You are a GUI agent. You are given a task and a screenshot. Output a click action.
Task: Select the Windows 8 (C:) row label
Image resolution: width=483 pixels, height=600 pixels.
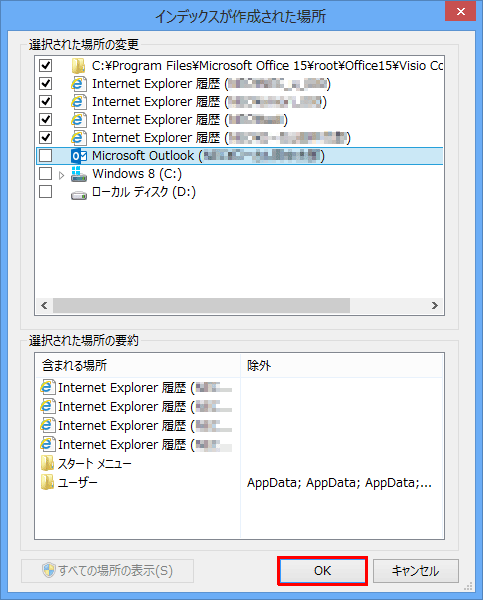[137, 174]
